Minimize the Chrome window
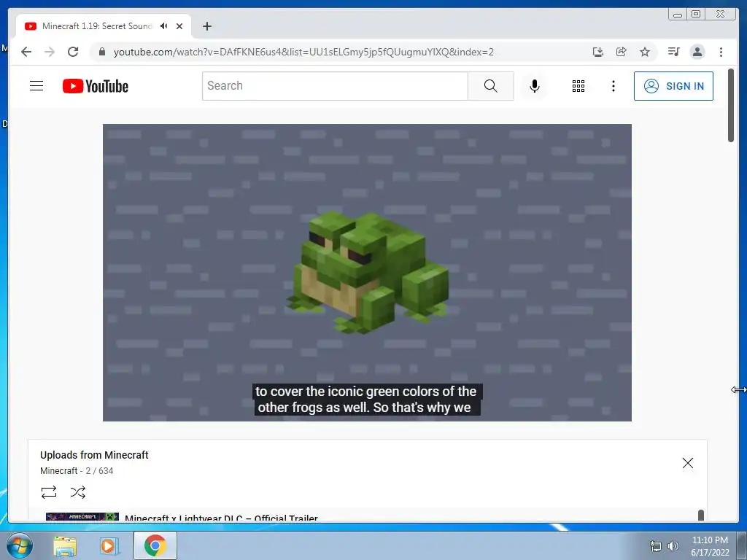 coord(678,14)
